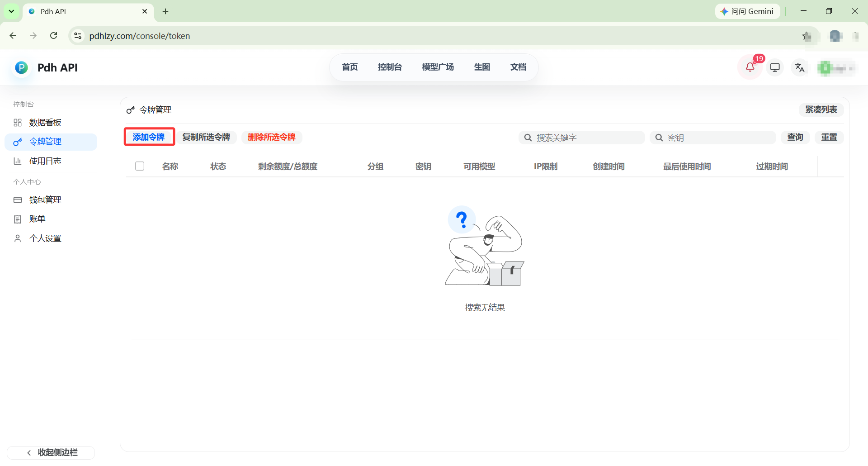Go to 首页 in top navigation
This screenshot has height=466, width=868.
350,67
